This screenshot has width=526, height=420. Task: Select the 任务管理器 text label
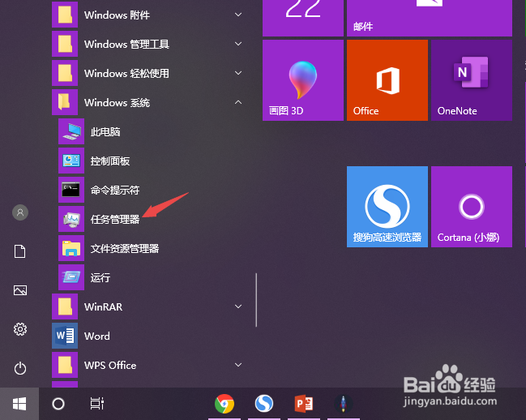[115, 220]
